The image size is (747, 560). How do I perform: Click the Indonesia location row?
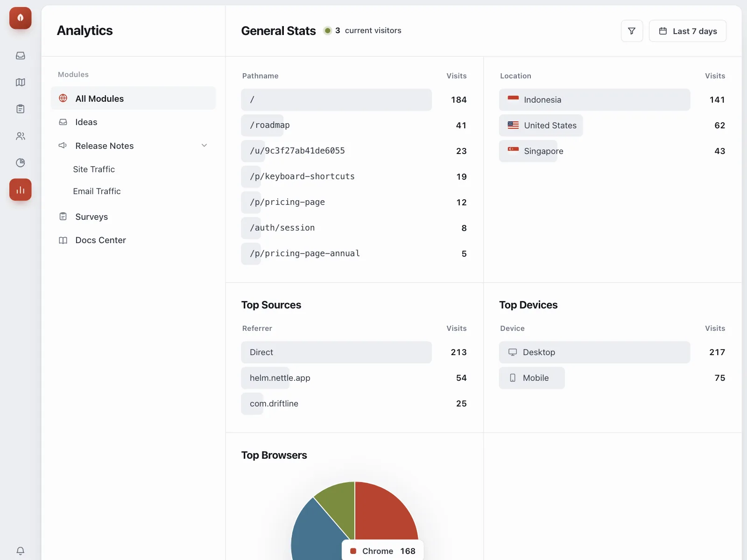point(612,100)
